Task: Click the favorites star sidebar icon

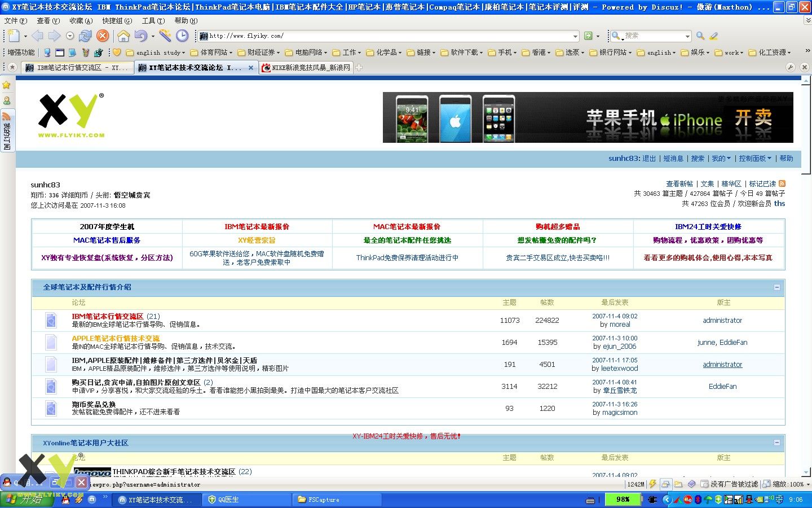Action: pos(7,85)
